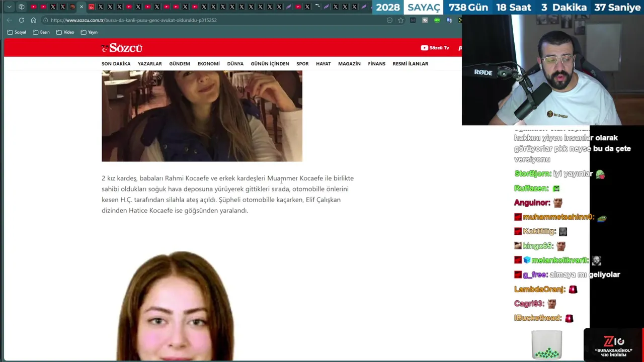Viewport: 644px width, 362px height.
Task: Open the tab list dropdown arrow
Action: pos(9,7)
